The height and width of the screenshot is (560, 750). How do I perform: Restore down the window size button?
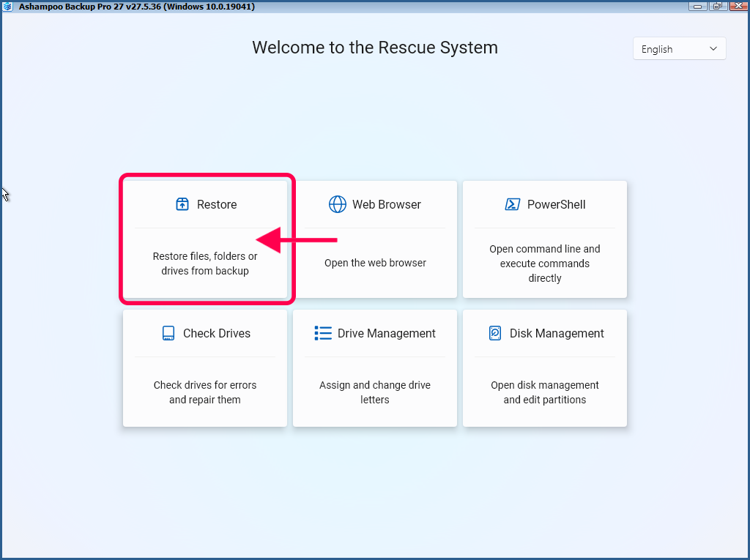click(x=718, y=6)
